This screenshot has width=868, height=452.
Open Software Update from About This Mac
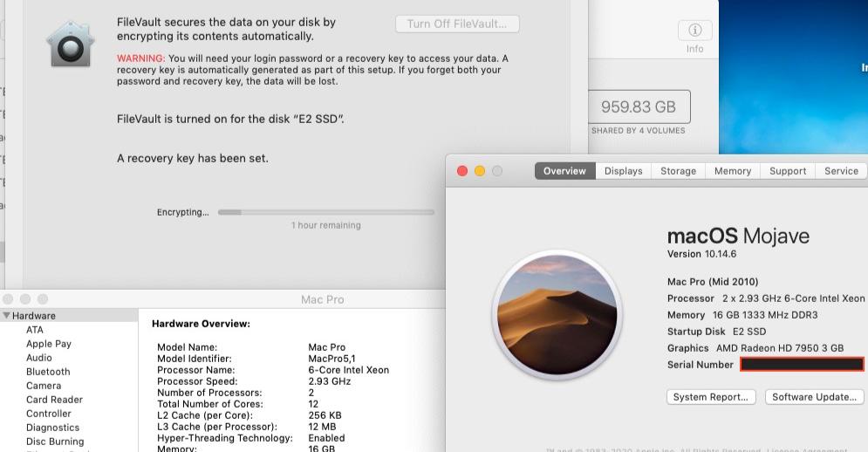(x=814, y=397)
